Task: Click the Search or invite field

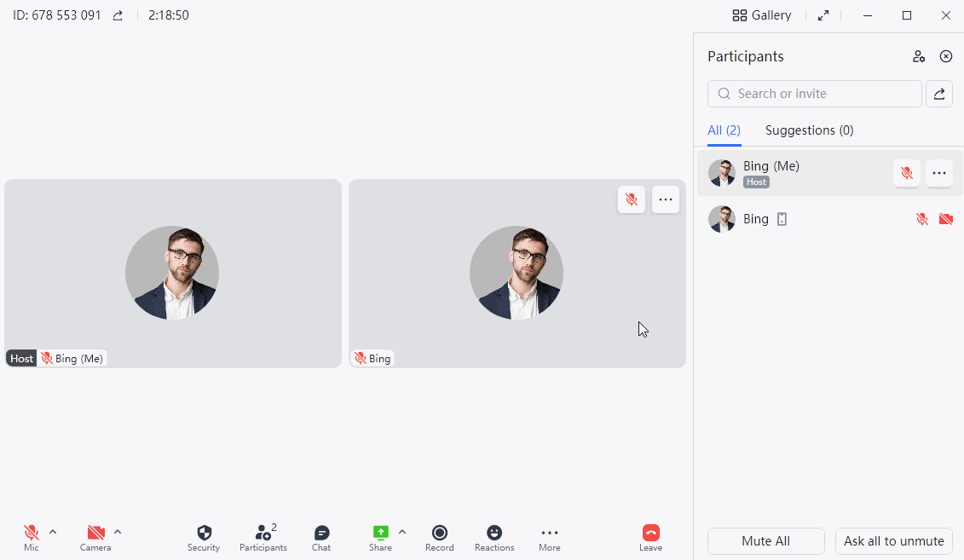Action: 814,94
